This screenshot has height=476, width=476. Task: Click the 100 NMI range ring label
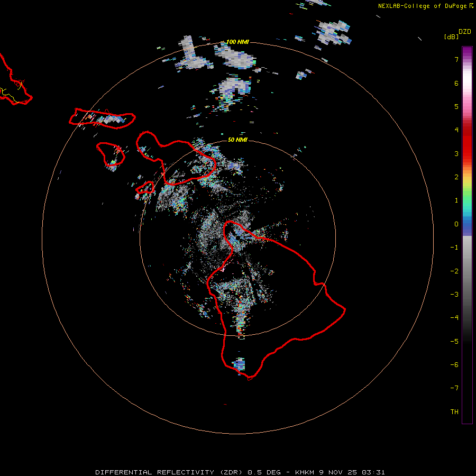tap(237, 42)
